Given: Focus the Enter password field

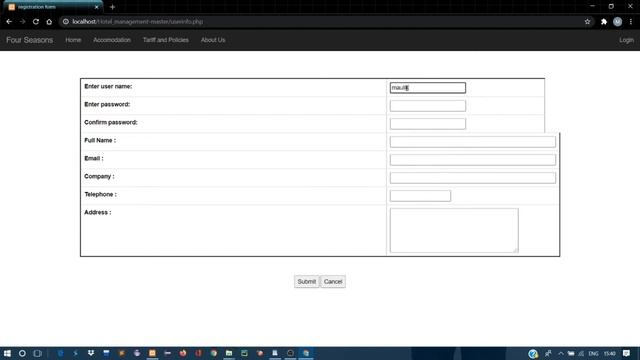Looking at the screenshot, I should (x=428, y=106).
